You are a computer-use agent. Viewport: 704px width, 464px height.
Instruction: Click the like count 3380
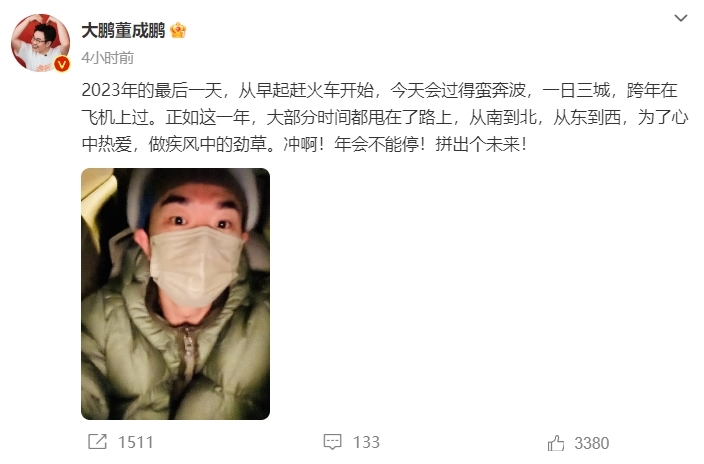(x=592, y=443)
